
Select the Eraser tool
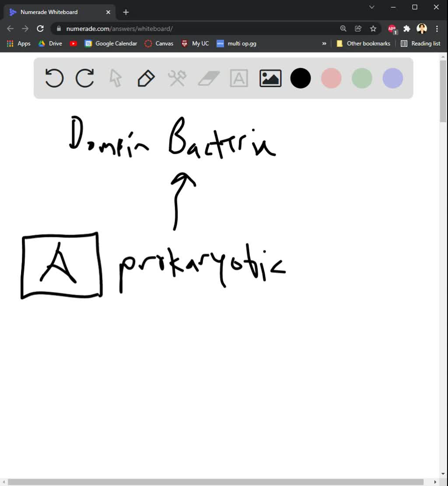pyautogui.click(x=208, y=78)
